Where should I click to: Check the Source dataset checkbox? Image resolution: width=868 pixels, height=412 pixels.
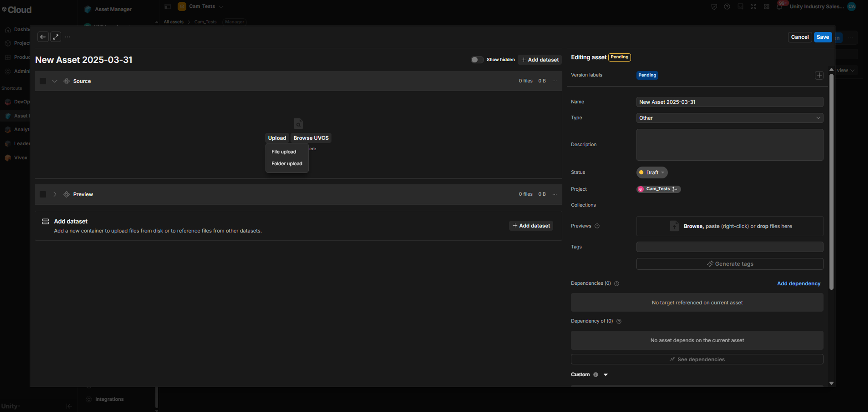click(x=43, y=81)
